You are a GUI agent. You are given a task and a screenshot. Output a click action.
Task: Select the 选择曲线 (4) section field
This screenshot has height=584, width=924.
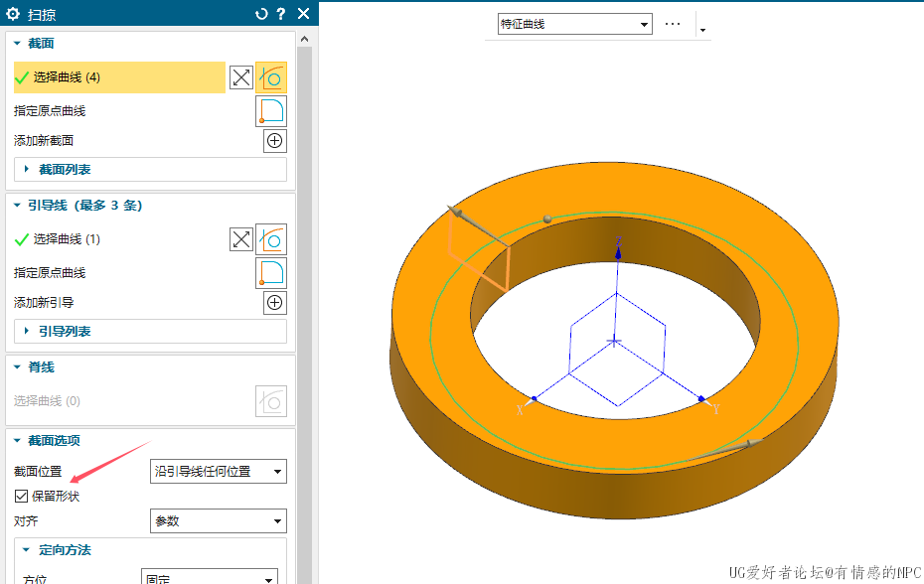click(x=119, y=77)
